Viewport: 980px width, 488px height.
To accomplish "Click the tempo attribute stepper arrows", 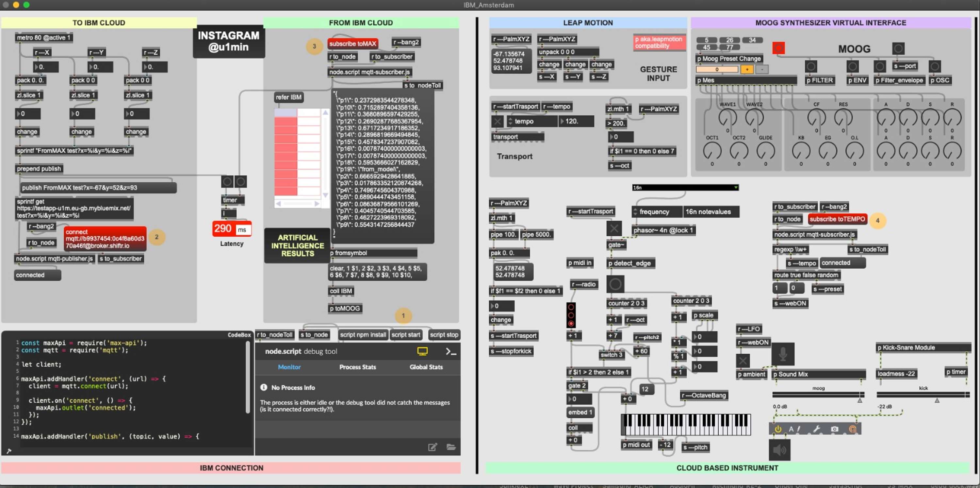I will click(510, 122).
